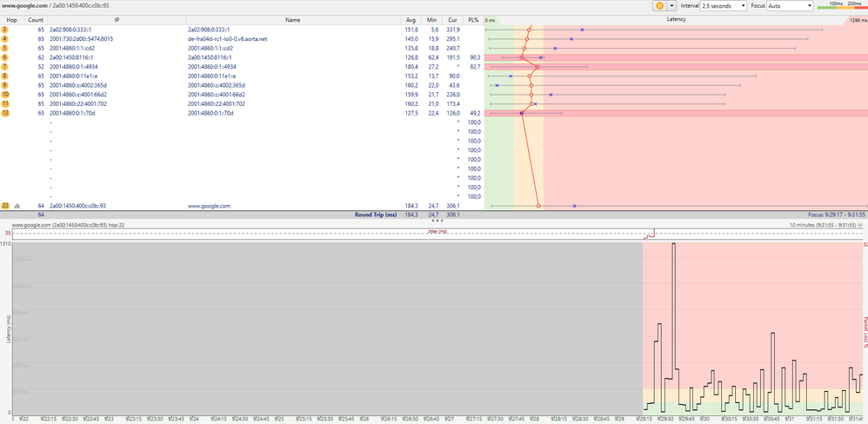Open the dropdown arrow beside the pause button
Image resolution: width=868 pixels, height=424 pixels.
click(672, 5)
